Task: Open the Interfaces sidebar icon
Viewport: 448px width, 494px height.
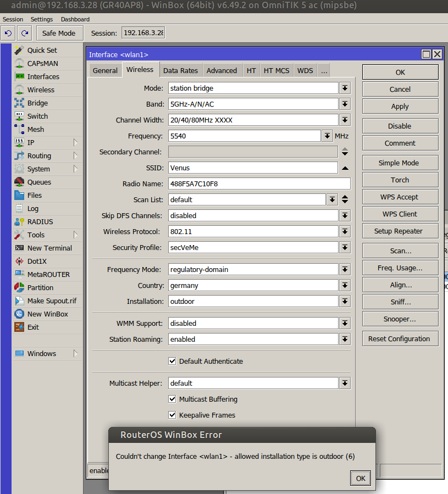Action: tap(19, 76)
